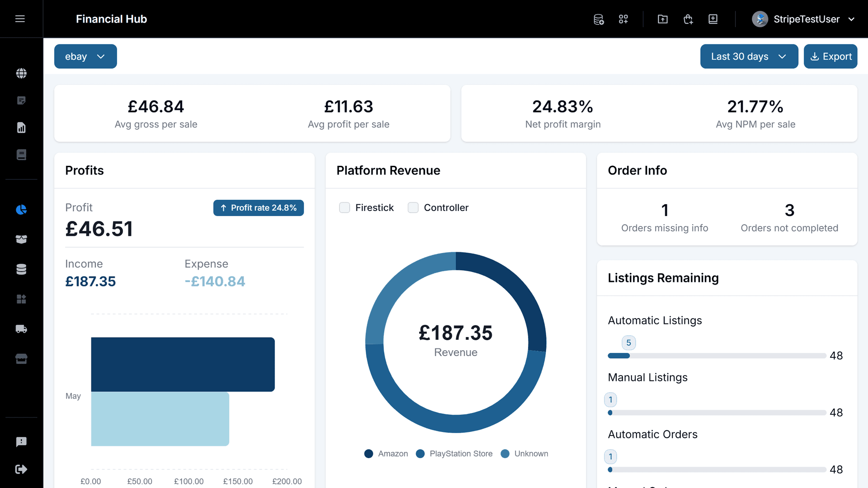Toggle the hamburger menu at top left

point(20,19)
